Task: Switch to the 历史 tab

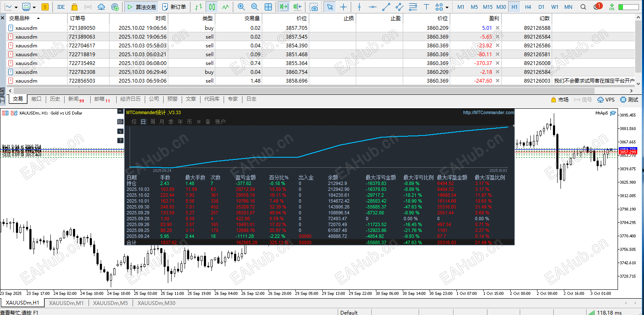Action: click(55, 99)
